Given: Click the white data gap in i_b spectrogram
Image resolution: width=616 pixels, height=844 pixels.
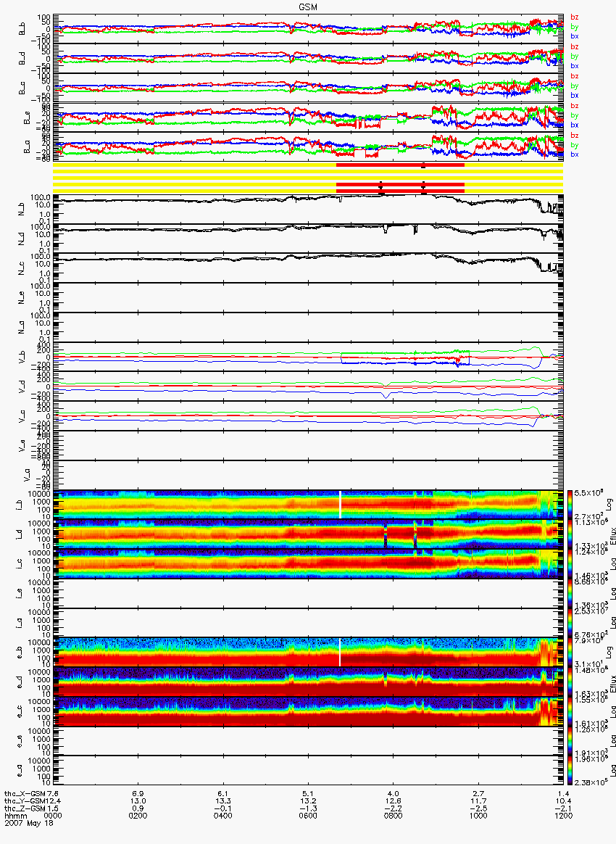Looking at the screenshot, I should 341,505.
